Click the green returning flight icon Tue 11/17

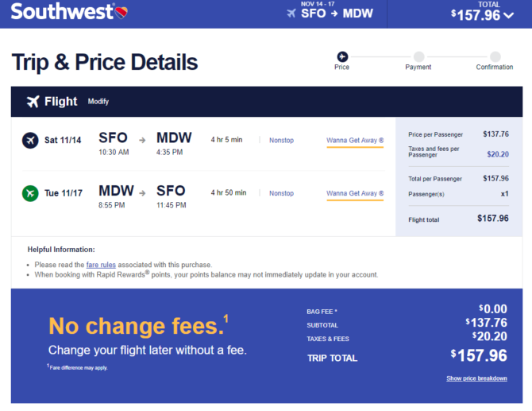[x=30, y=193]
